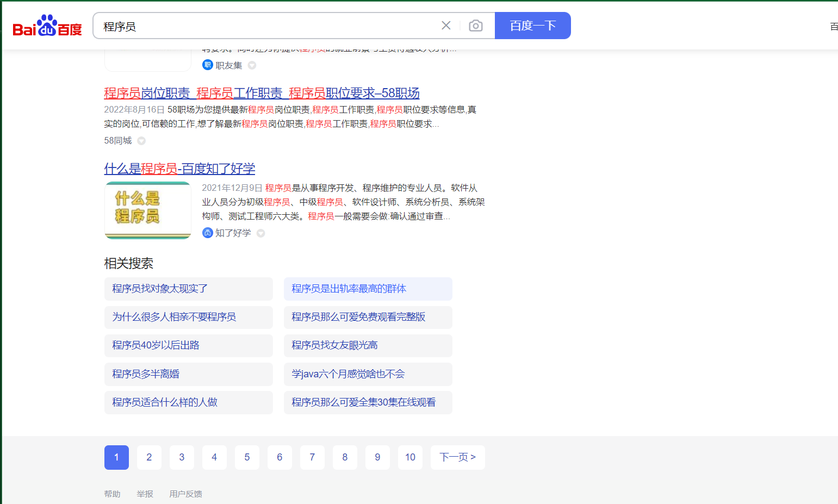Click 下一页 to go to next page

point(458,457)
